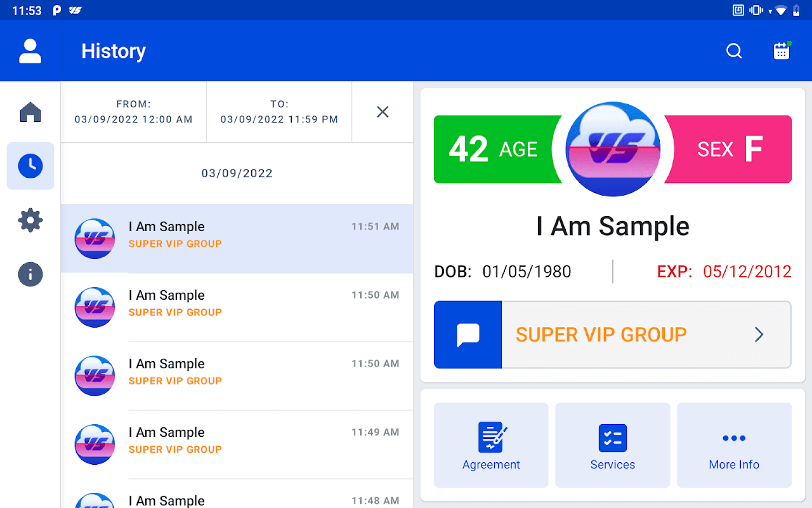
Task: Tap the EXP 05/12/2012 expiry date
Action: pos(747,272)
